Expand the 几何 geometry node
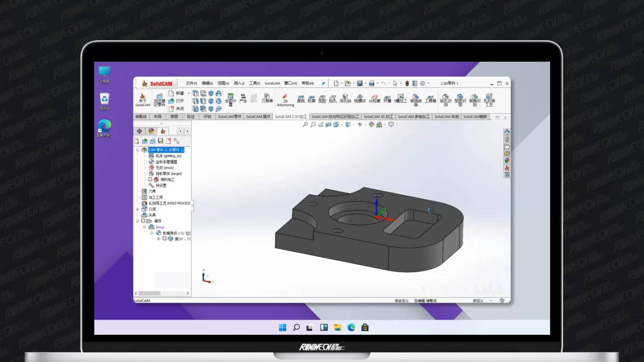Viewport: 644px width, 362px height. 137,209
